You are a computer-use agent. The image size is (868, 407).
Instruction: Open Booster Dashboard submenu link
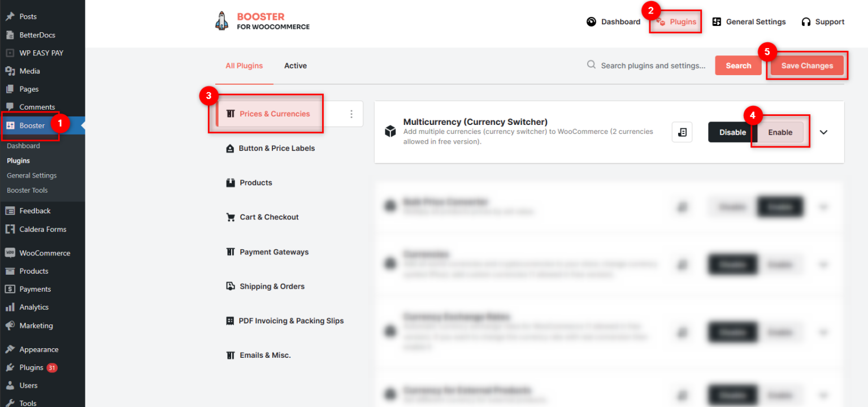tap(23, 146)
